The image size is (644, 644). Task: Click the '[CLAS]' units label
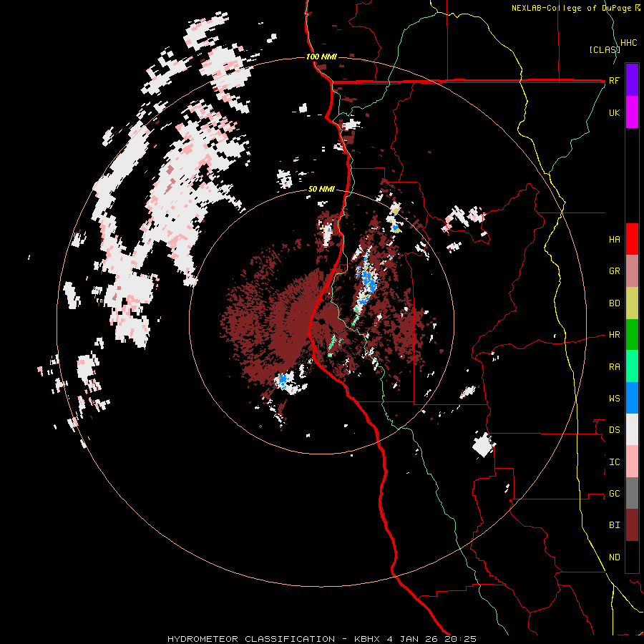pyautogui.click(x=604, y=49)
